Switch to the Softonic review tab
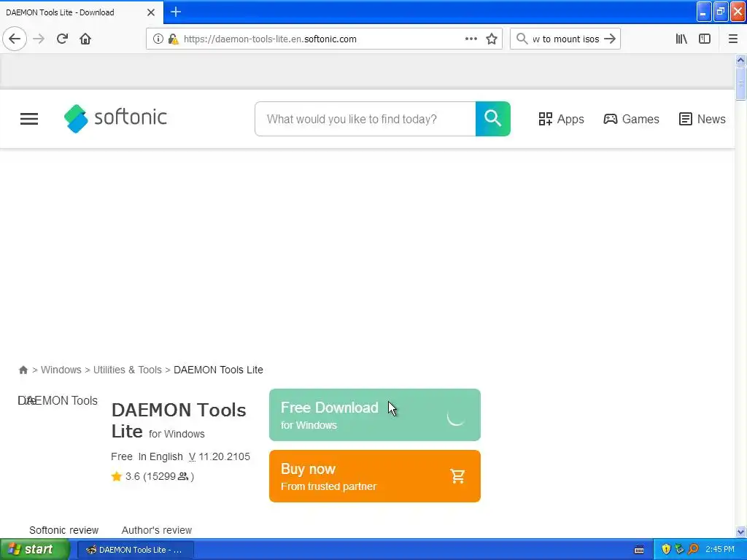The height and width of the screenshot is (560, 747). (64, 530)
